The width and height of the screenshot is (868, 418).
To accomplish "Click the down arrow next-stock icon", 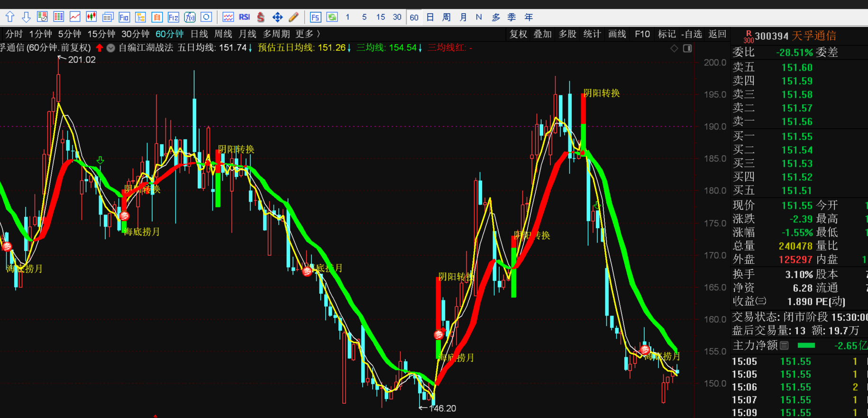I will (x=26, y=17).
